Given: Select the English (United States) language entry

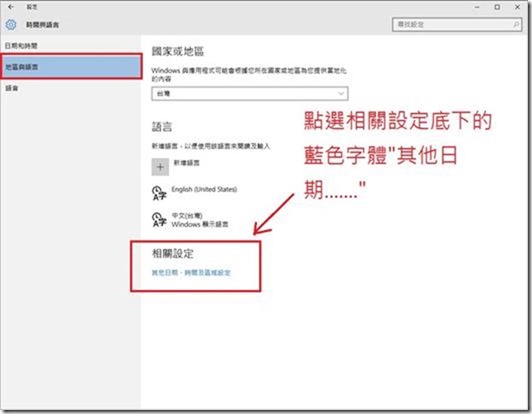Looking at the screenshot, I should tap(204, 189).
